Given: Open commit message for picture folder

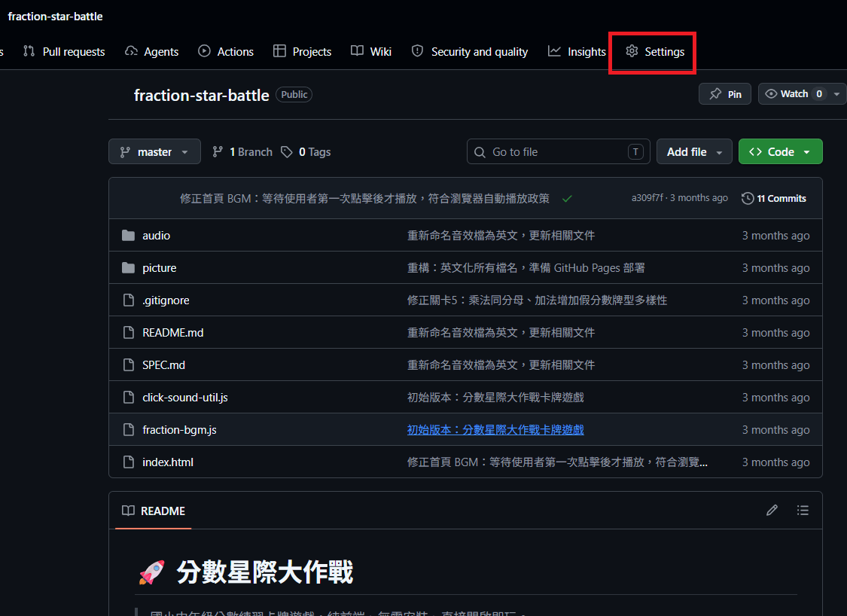Looking at the screenshot, I should tap(526, 268).
